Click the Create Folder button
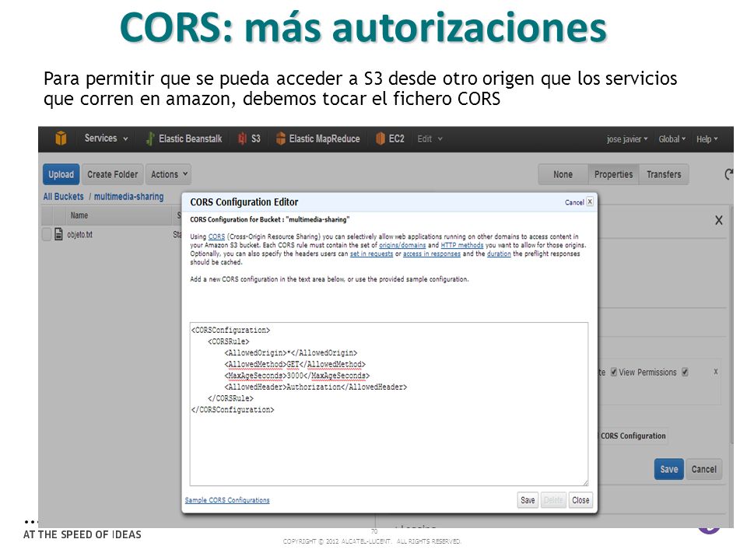Viewport: 747px width, 560px height. (112, 174)
